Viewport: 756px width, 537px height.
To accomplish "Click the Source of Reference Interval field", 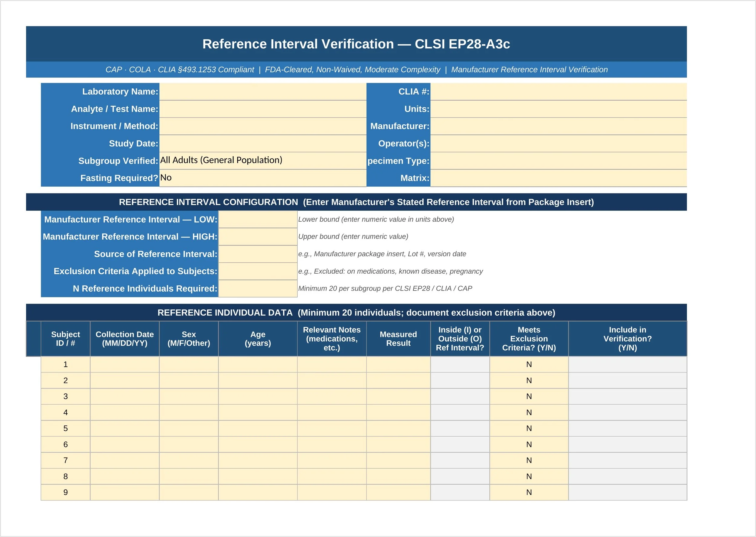I will tap(258, 254).
